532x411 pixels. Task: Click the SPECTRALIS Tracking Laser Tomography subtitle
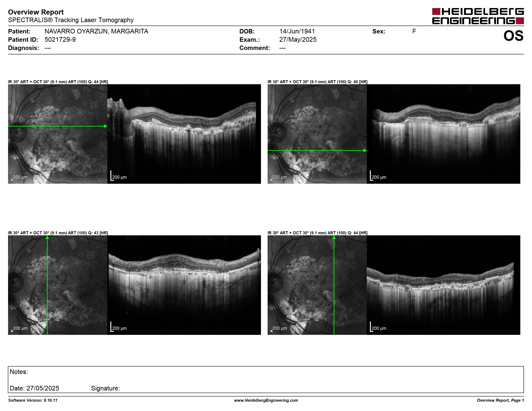[x=71, y=20]
